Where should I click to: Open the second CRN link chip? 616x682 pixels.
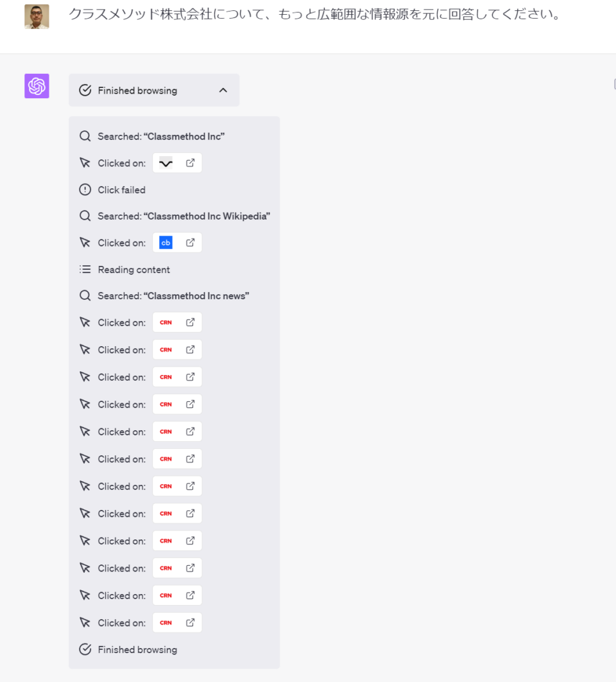coord(177,350)
